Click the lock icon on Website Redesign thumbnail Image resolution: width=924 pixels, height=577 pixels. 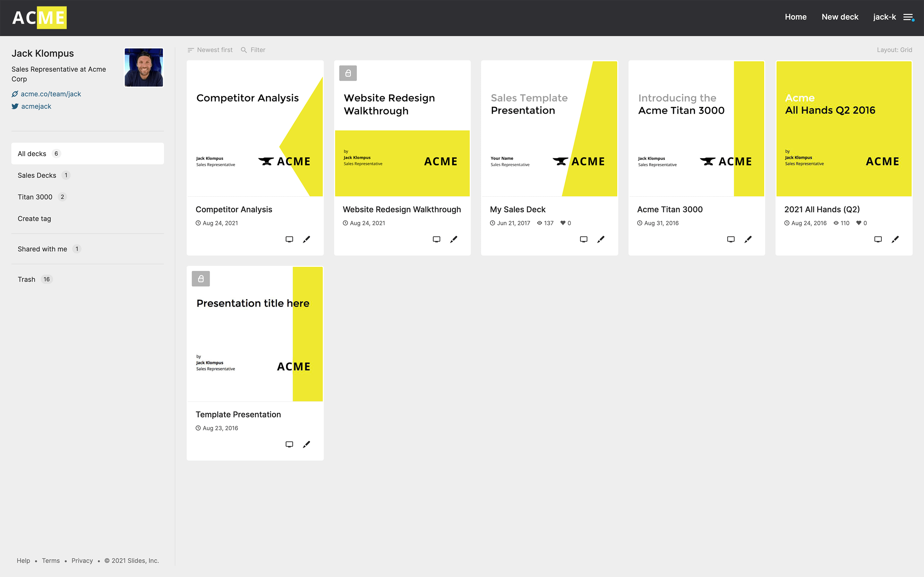pyautogui.click(x=348, y=73)
